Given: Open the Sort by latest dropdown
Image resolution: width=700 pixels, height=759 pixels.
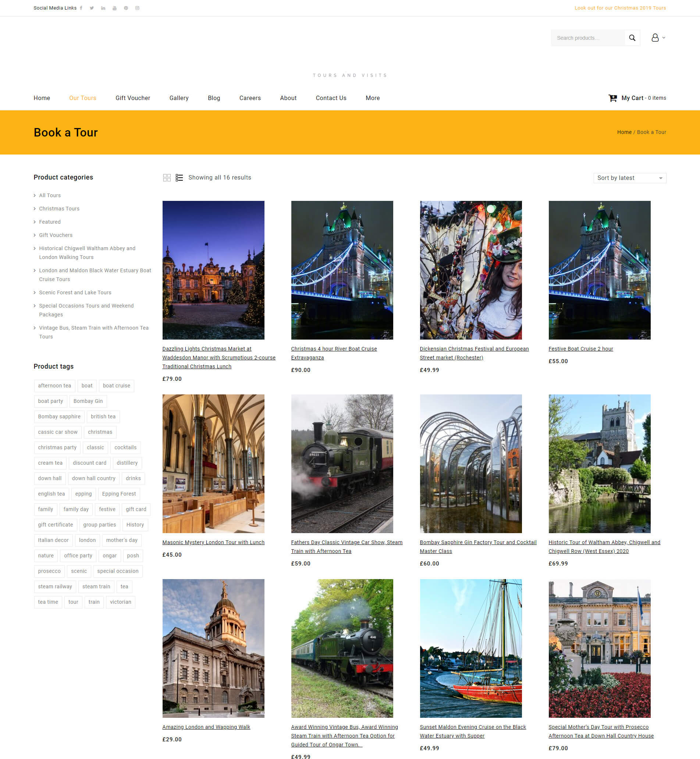Looking at the screenshot, I should coord(629,178).
